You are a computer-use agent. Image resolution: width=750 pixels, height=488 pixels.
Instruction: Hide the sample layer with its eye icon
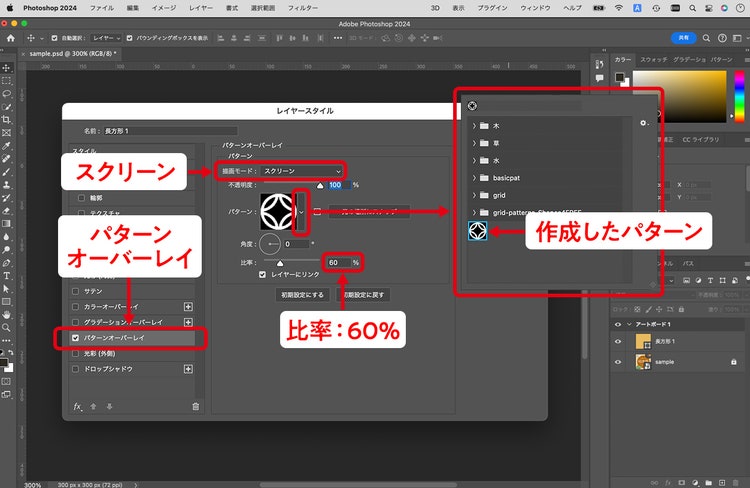tap(618, 362)
